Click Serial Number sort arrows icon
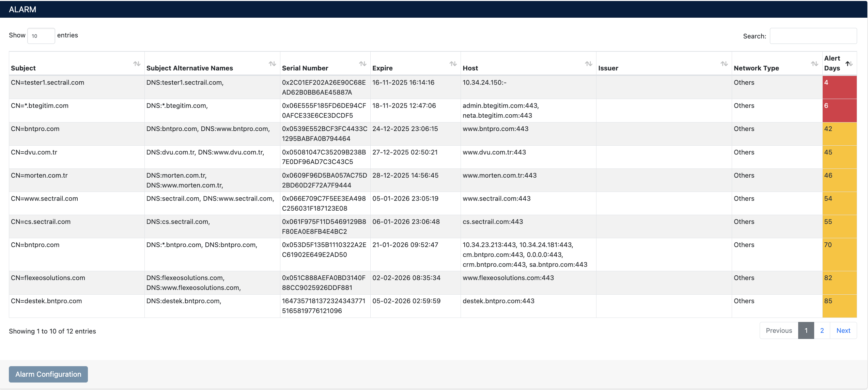Screen dimensions: 868x390 (x=362, y=64)
